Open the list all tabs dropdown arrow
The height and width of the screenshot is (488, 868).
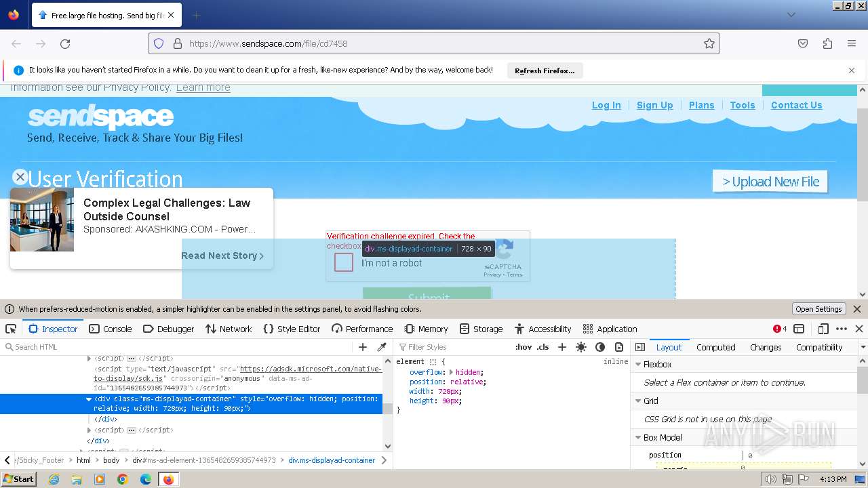coord(791,15)
